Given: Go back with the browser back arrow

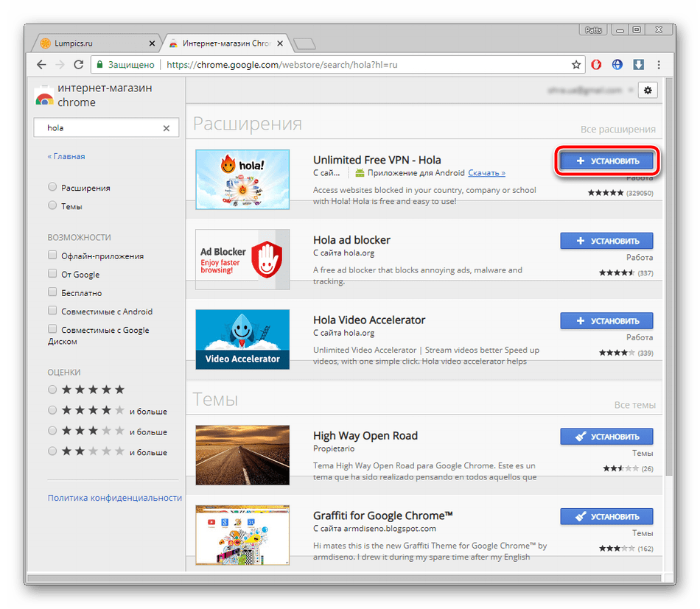Looking at the screenshot, I should [41, 65].
